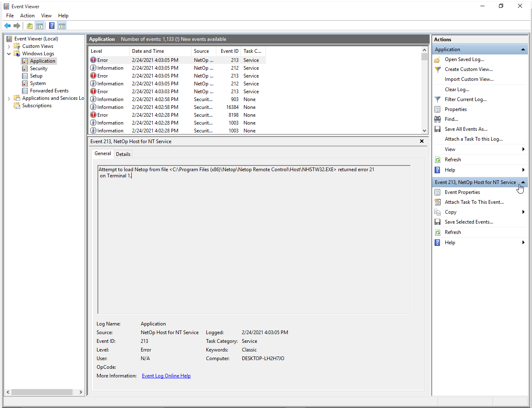
Task: Click the Refresh icon under Event 213 actions
Action: tap(437, 232)
